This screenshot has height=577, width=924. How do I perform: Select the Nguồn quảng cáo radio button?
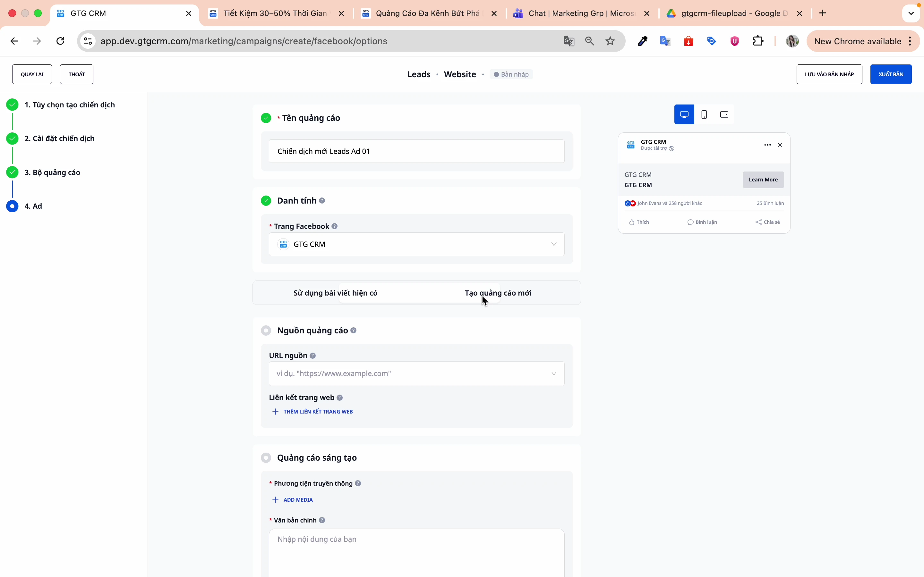coord(266,330)
